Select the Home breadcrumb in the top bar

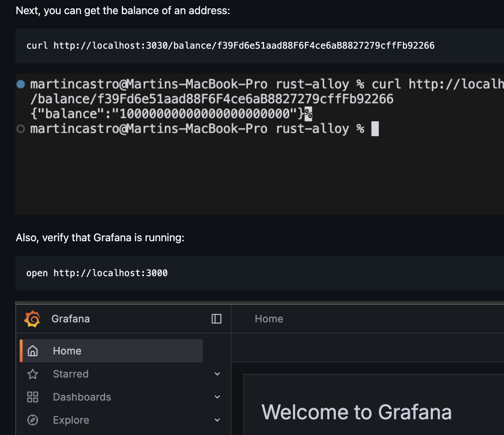pyautogui.click(x=269, y=319)
